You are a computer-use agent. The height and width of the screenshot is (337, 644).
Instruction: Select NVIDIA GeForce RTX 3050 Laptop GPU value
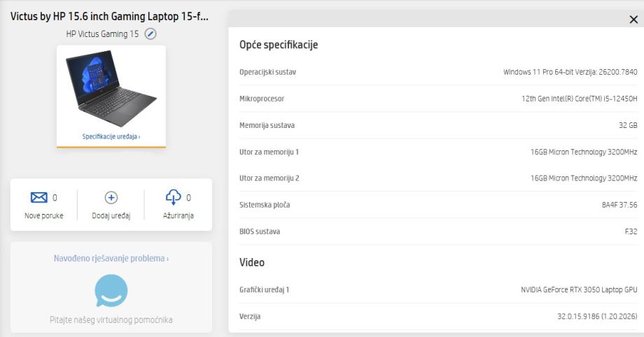579,289
